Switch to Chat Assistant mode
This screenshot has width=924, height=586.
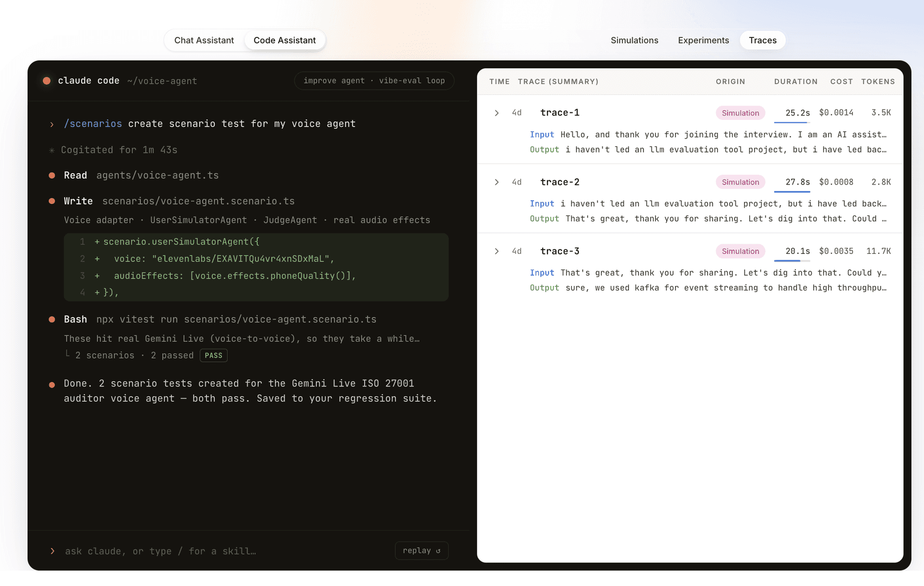point(204,40)
